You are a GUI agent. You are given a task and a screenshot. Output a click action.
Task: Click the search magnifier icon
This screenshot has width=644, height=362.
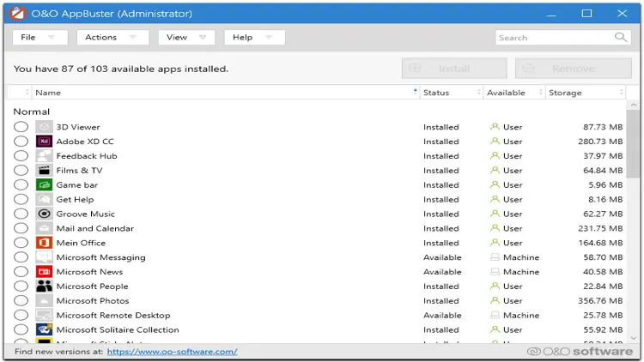pyautogui.click(x=621, y=38)
